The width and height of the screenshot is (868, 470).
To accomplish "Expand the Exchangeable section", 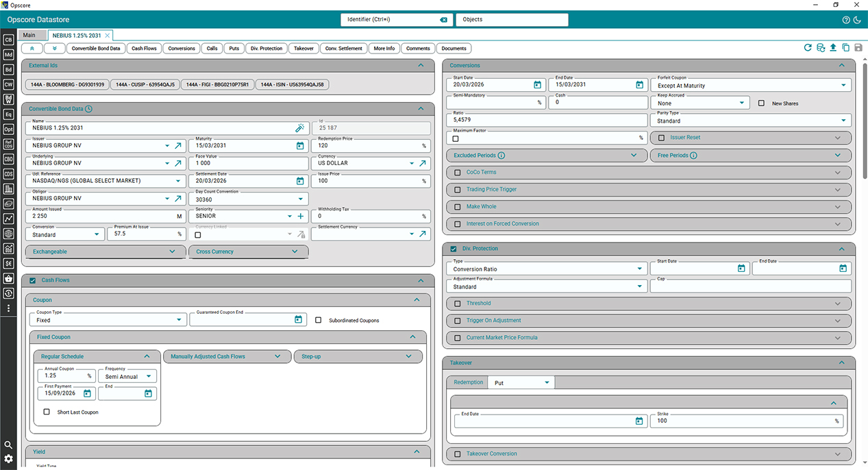I will point(104,251).
